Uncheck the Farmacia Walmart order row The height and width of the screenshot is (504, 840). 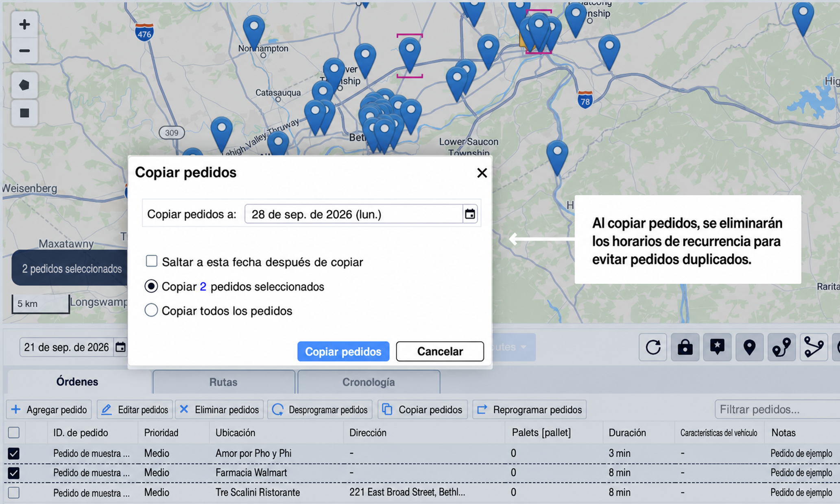[x=13, y=473]
